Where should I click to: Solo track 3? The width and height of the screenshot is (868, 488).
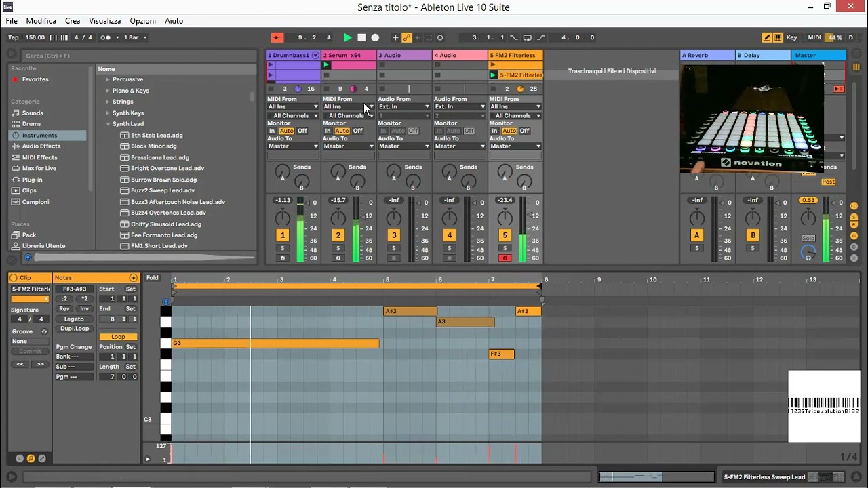pos(394,248)
